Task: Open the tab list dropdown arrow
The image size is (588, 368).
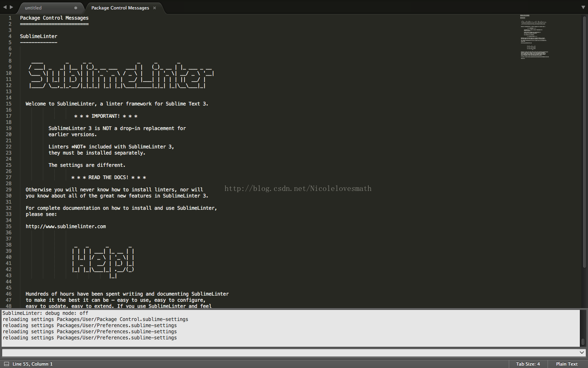Action: [583, 7]
